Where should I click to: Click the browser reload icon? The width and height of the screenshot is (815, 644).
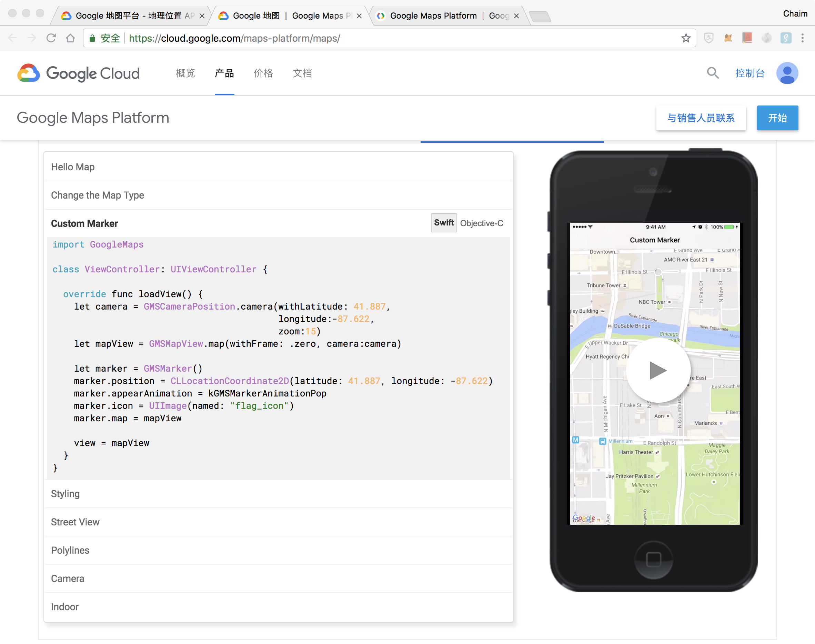[x=51, y=38]
